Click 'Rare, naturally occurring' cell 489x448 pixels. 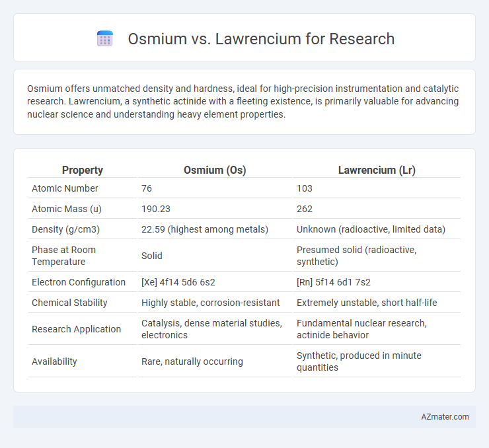(192, 361)
